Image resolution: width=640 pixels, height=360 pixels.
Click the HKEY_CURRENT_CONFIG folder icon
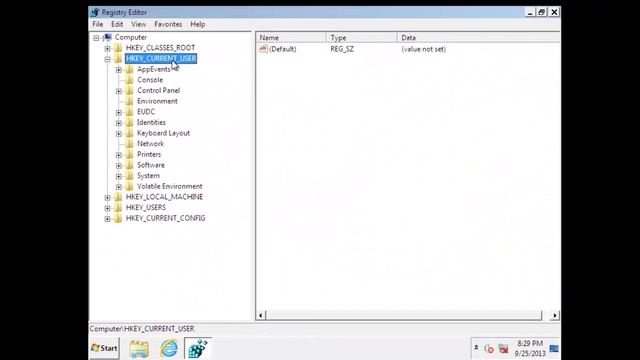[x=118, y=218]
